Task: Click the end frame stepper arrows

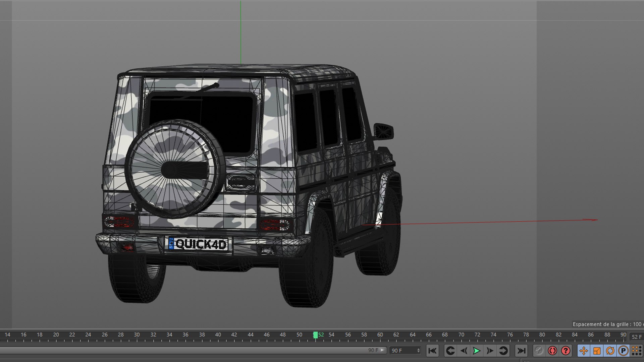Action: pyautogui.click(x=418, y=351)
